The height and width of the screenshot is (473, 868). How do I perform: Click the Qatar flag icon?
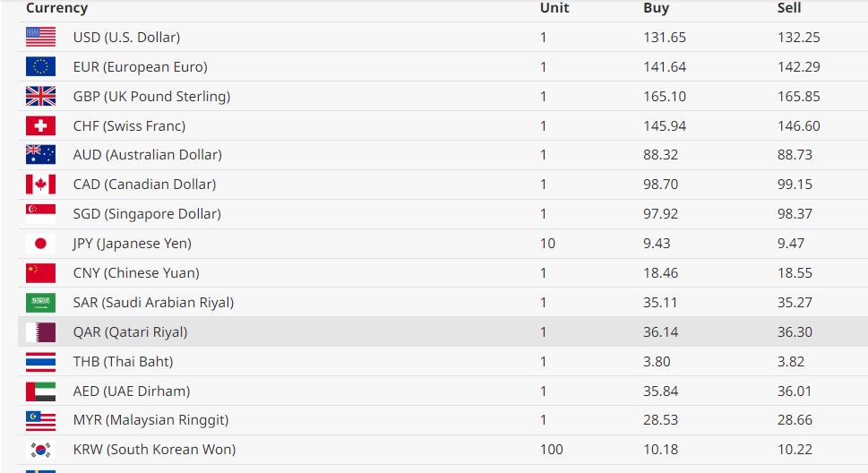coord(40,332)
